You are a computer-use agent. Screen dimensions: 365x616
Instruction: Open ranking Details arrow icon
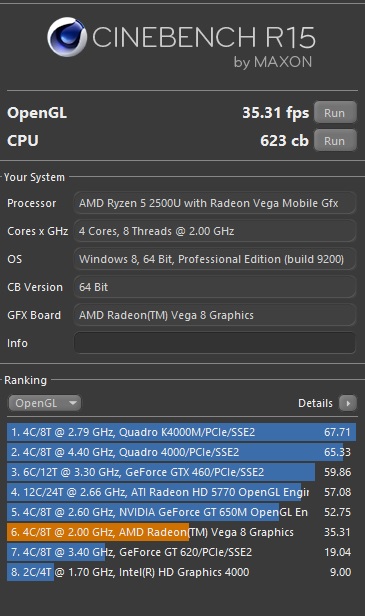pyautogui.click(x=348, y=403)
